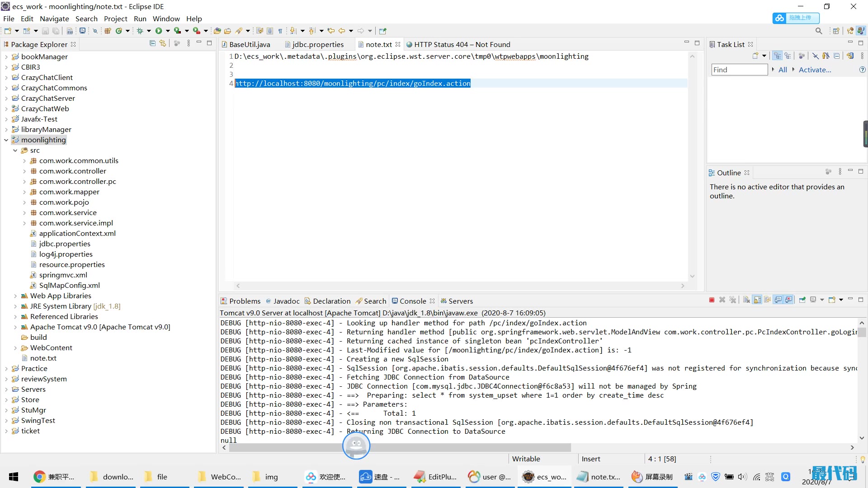Toggle show console when standard output changes

[778, 300]
